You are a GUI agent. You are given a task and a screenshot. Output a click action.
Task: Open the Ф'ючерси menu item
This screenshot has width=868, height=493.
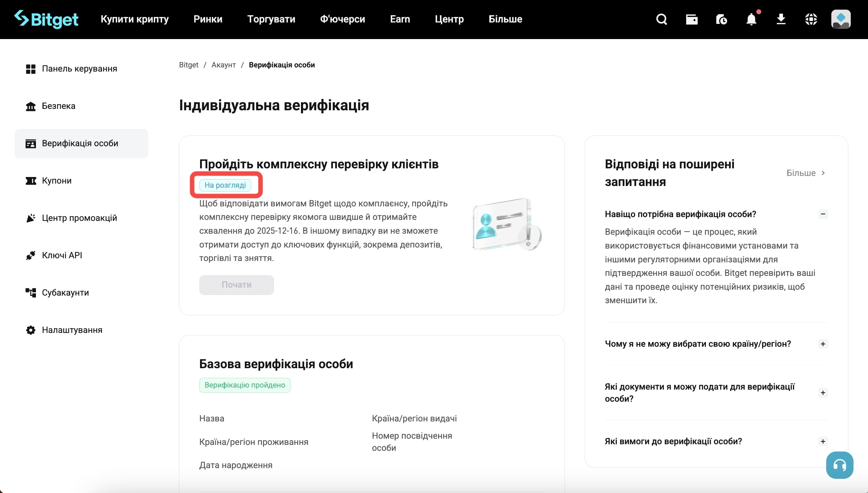tap(342, 19)
